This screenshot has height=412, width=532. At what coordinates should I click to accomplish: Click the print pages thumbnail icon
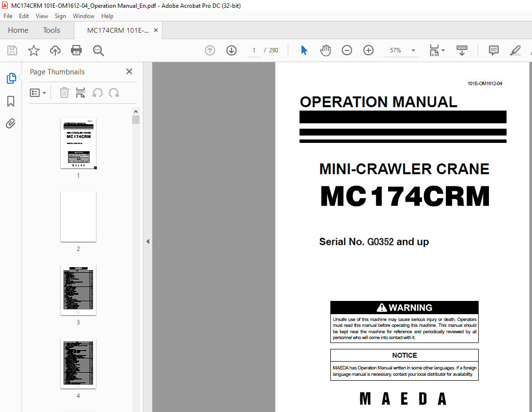[x=80, y=92]
